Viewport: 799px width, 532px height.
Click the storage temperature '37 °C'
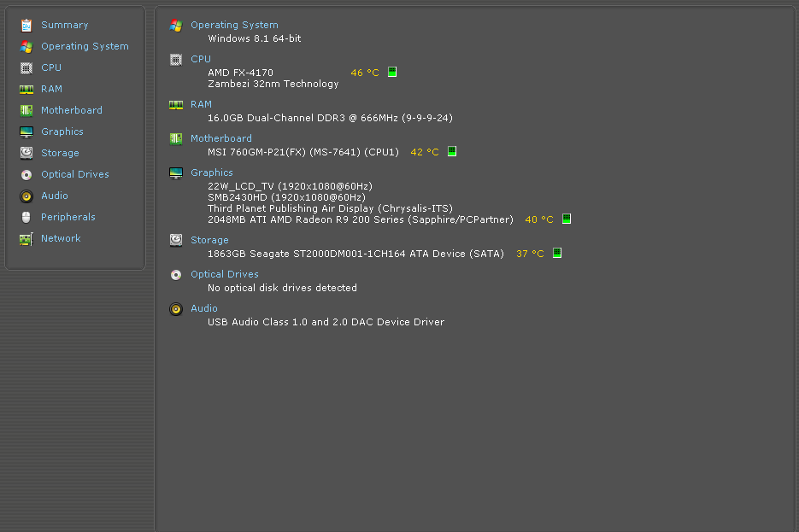(x=530, y=254)
